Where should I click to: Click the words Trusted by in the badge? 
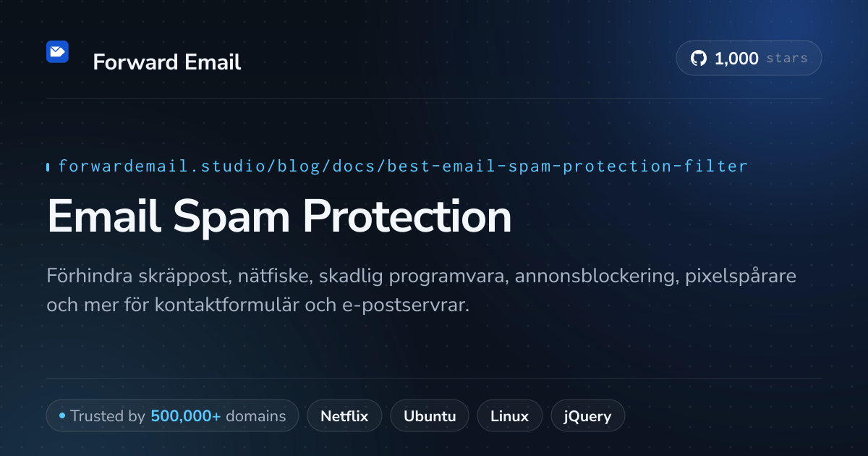[x=108, y=416]
